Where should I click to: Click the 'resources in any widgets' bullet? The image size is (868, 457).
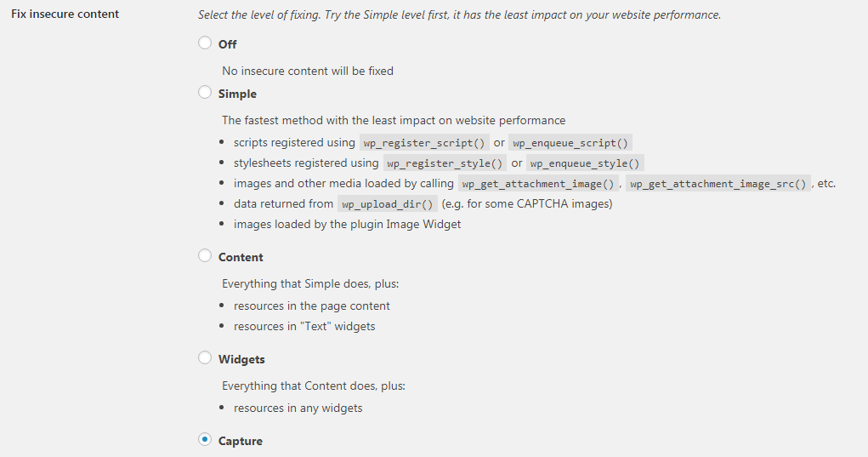coord(298,408)
